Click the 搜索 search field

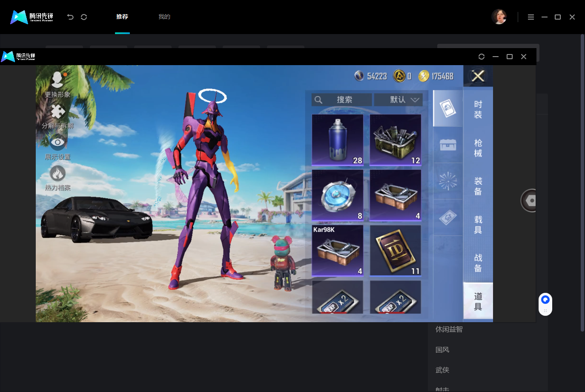click(x=341, y=100)
